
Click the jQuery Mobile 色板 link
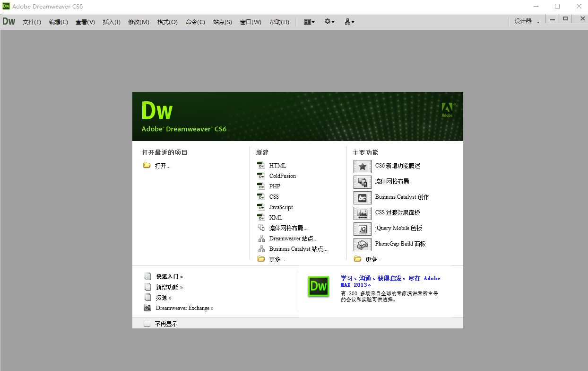[398, 228]
